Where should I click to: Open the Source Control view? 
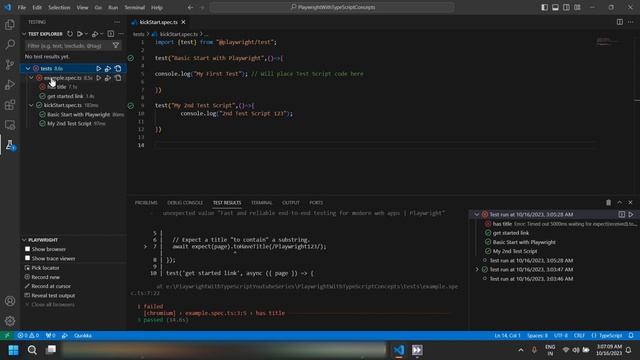coord(10,64)
